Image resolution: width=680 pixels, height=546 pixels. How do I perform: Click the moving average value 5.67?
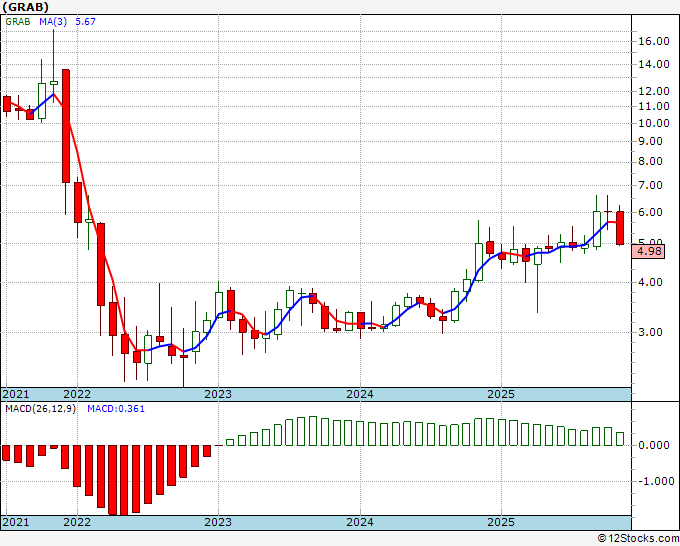[85, 22]
